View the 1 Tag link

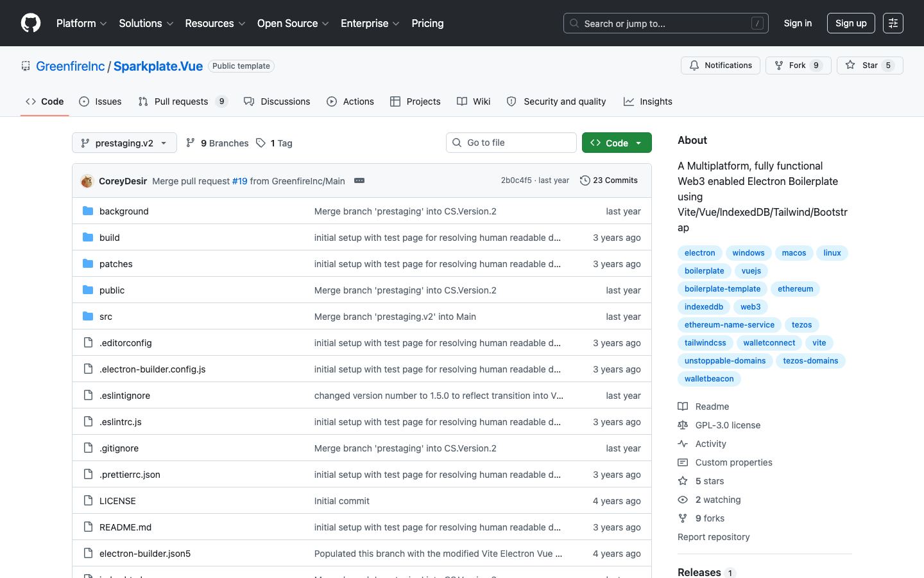click(x=275, y=143)
